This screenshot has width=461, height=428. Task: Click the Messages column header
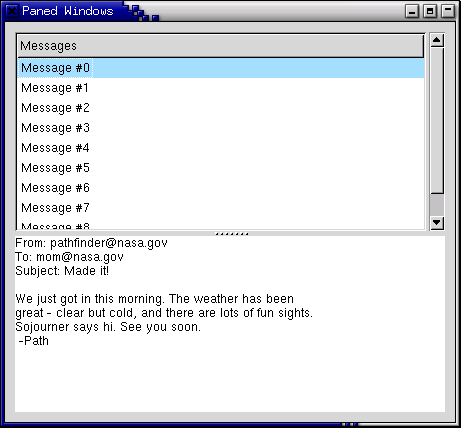pyautogui.click(x=220, y=46)
